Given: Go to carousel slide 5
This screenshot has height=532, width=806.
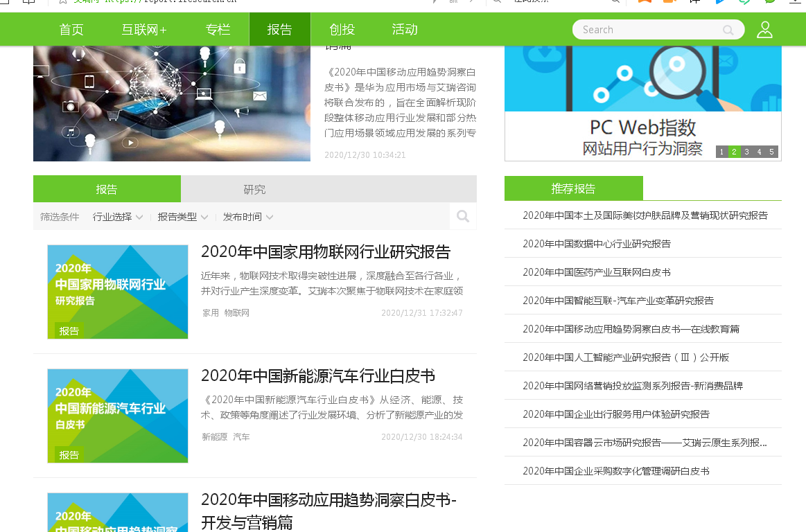Looking at the screenshot, I should point(771,152).
